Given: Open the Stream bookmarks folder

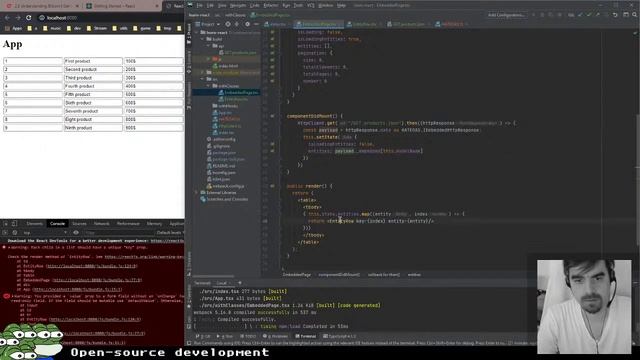Looking at the screenshot, I should 97,28.
